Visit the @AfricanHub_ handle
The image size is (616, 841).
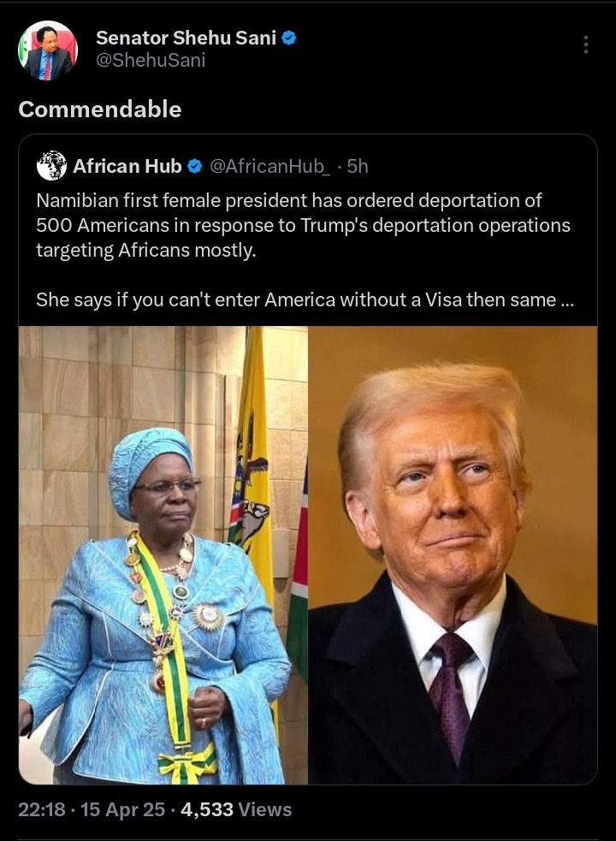tap(269, 166)
